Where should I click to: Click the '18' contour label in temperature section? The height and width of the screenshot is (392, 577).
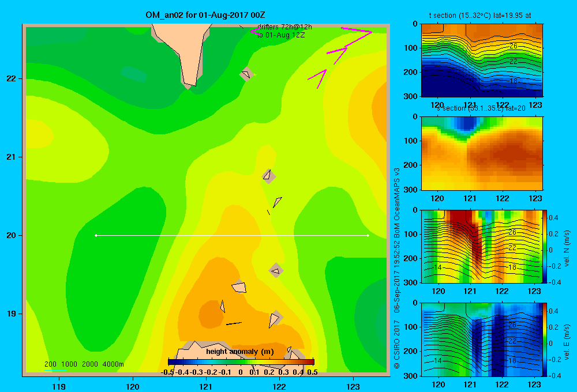(x=514, y=81)
